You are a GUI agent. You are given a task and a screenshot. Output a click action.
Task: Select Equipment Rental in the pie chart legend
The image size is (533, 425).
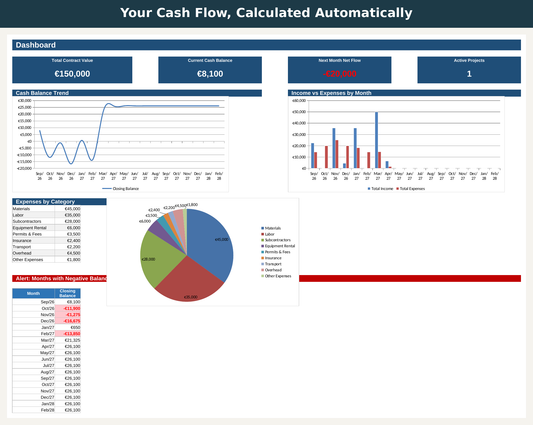tap(278, 246)
